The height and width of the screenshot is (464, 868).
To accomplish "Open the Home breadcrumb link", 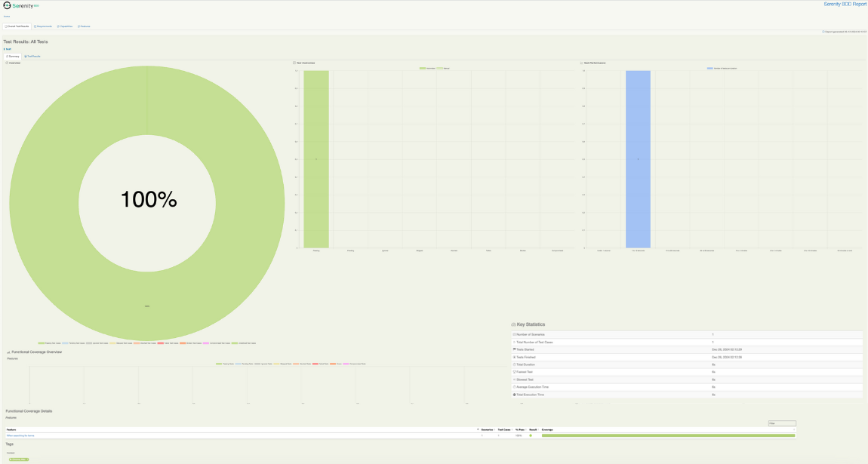I will click(7, 16).
